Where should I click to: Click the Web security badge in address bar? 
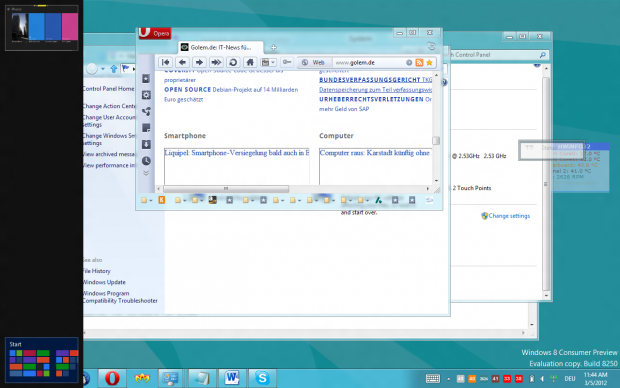[x=314, y=62]
